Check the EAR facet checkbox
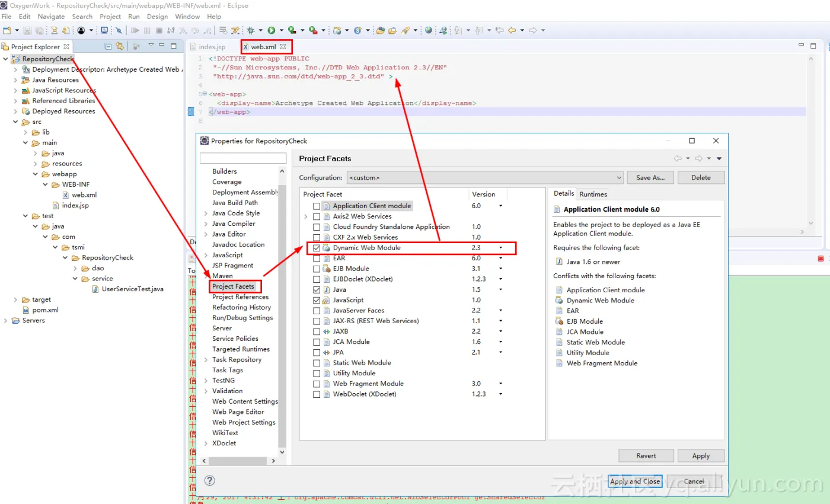Image resolution: width=830 pixels, height=504 pixels. (317, 259)
